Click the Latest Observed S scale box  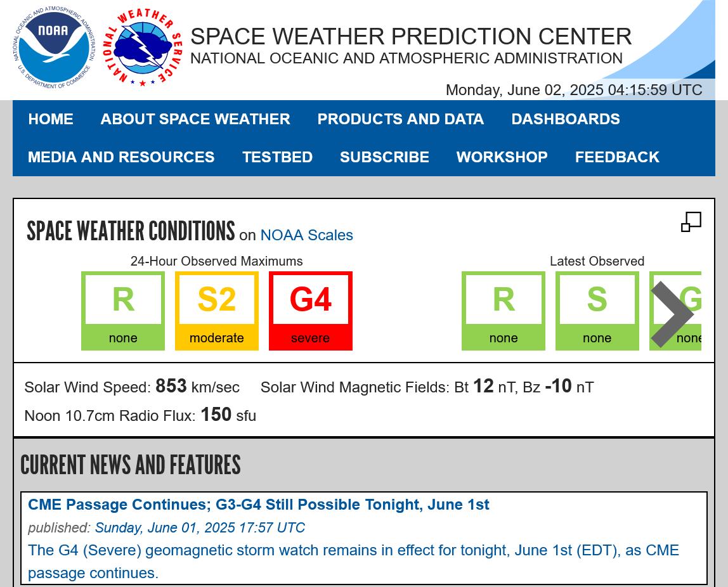click(x=597, y=311)
